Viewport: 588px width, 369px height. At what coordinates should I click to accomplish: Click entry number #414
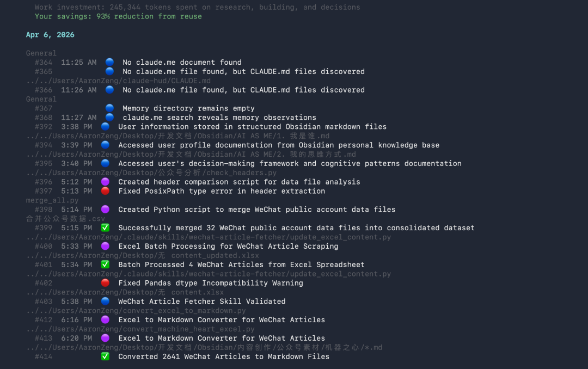44,356
